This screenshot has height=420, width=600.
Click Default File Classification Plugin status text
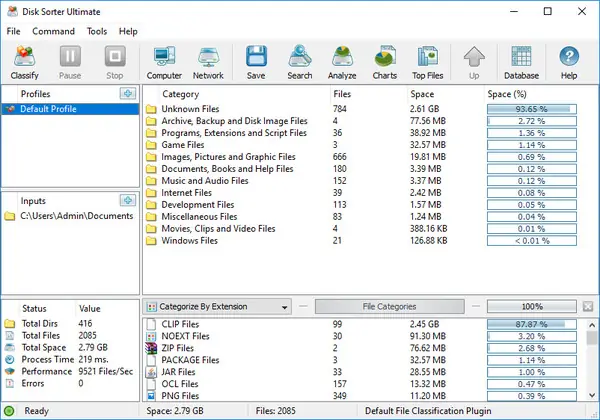click(428, 411)
